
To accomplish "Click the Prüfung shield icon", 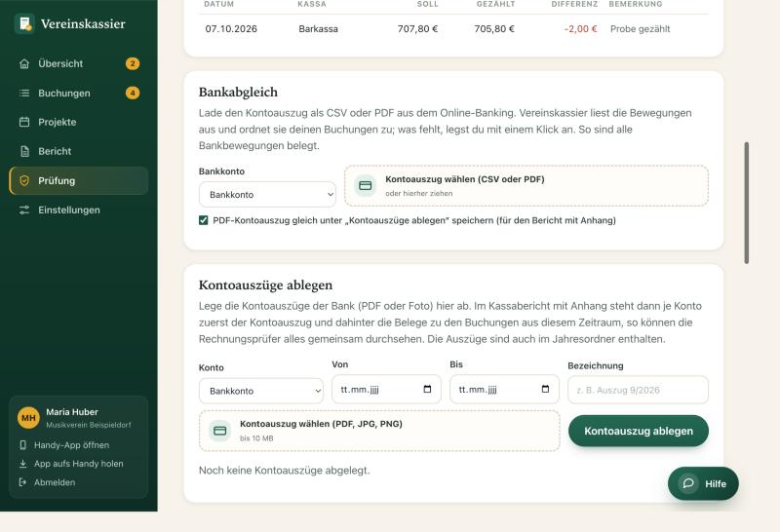I will [x=24, y=180].
